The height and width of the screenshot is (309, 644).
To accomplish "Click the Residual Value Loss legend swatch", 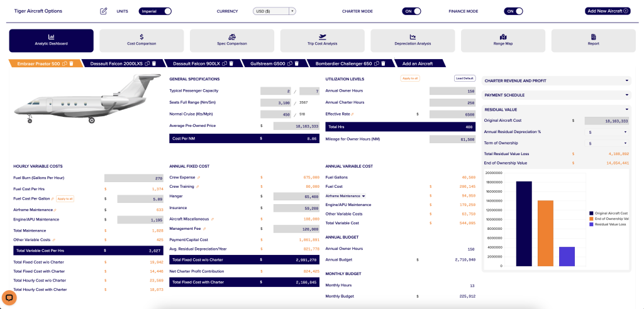I will tap(591, 224).
